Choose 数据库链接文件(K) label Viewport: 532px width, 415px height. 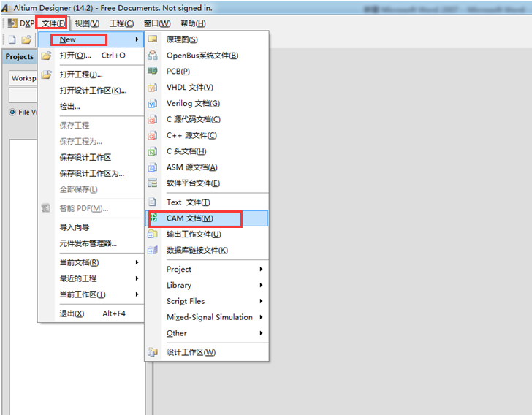(197, 250)
